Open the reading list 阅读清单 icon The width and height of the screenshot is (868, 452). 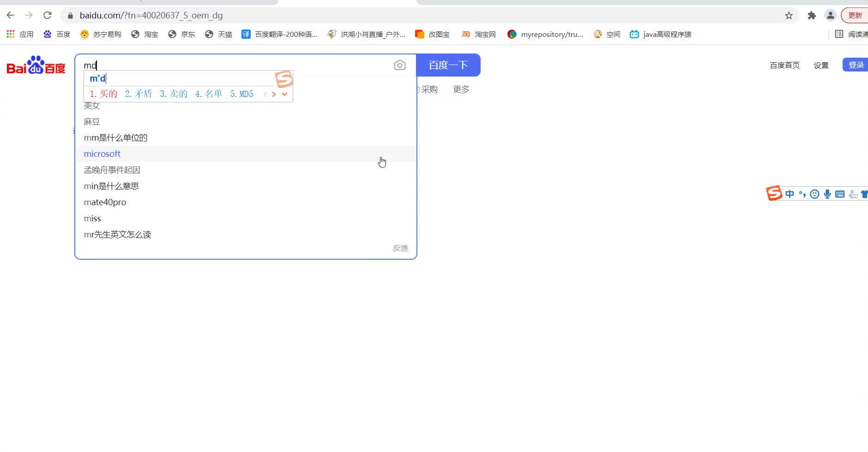pyautogui.click(x=839, y=34)
